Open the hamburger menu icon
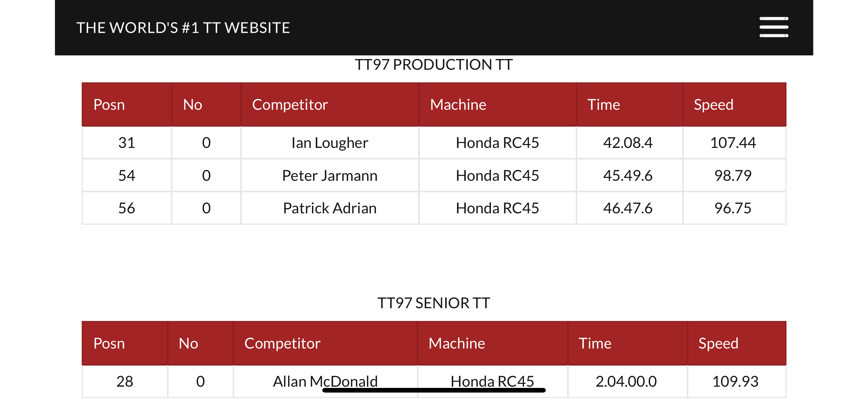The width and height of the screenshot is (868, 400). [774, 27]
